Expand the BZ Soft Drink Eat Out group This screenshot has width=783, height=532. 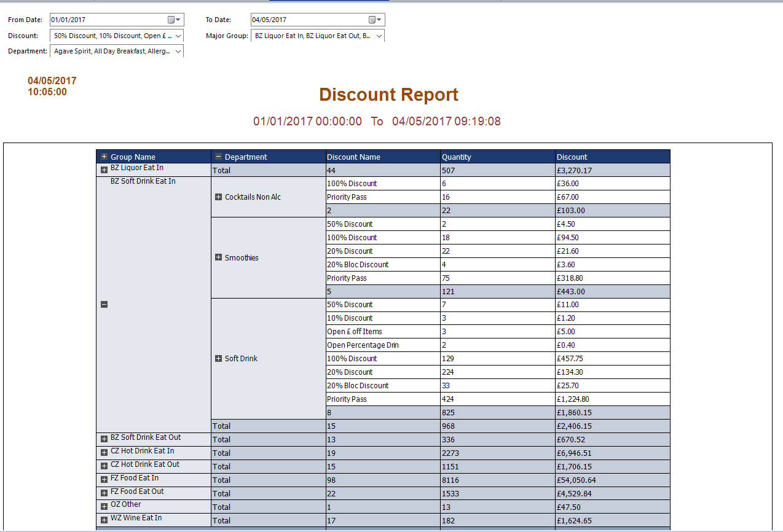104,439
